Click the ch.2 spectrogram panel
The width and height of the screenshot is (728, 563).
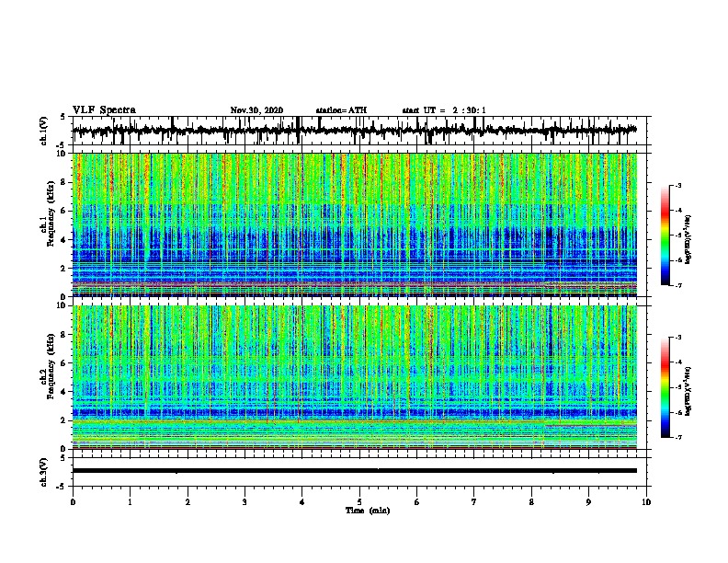coord(354,377)
